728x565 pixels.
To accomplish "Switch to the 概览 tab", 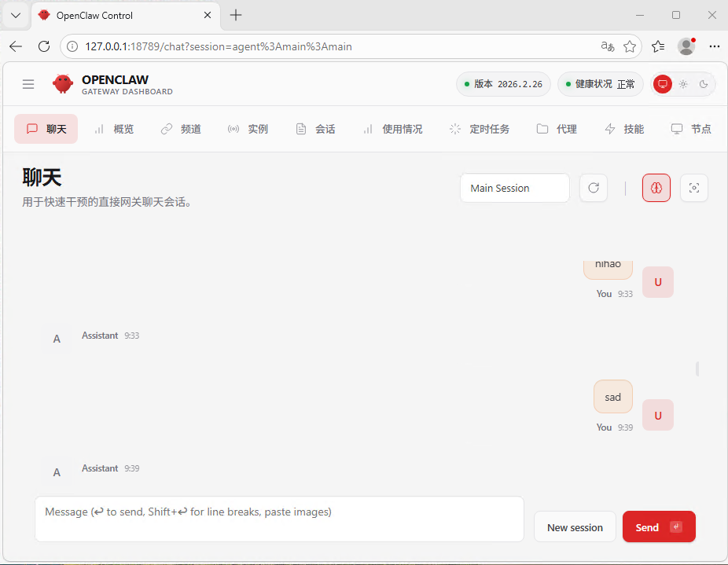I will click(114, 129).
